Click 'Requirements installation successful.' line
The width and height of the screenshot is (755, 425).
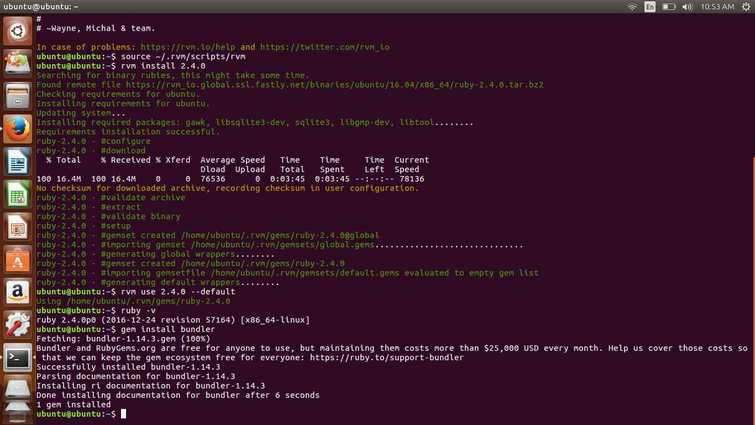(128, 132)
